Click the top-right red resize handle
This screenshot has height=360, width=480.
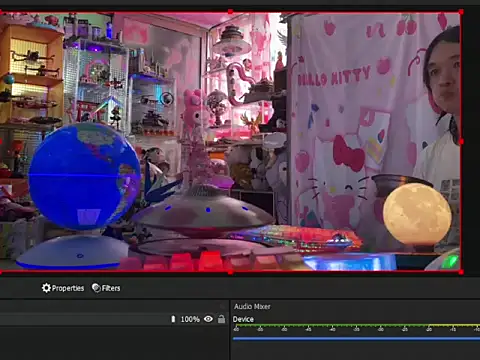click(461, 12)
